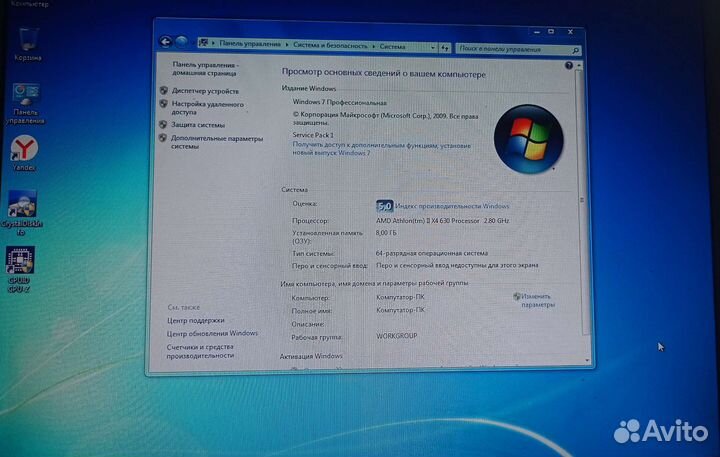Click the Получить доступ к дополнительным функциям link
The image size is (720, 457).
382,149
